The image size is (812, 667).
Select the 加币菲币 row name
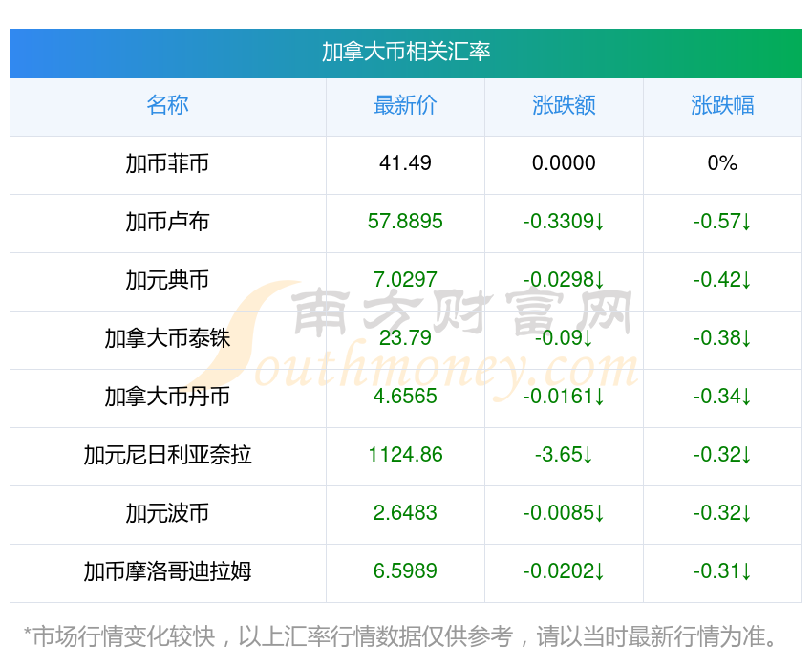167,163
